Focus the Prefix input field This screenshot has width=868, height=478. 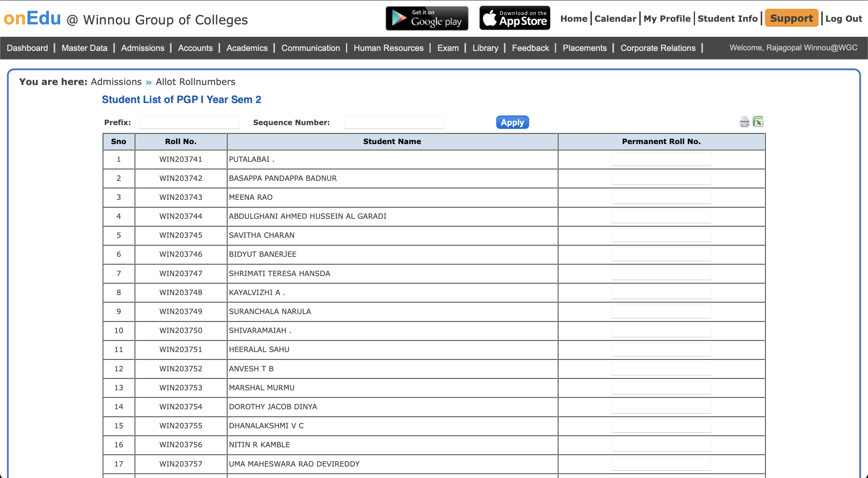tap(189, 122)
